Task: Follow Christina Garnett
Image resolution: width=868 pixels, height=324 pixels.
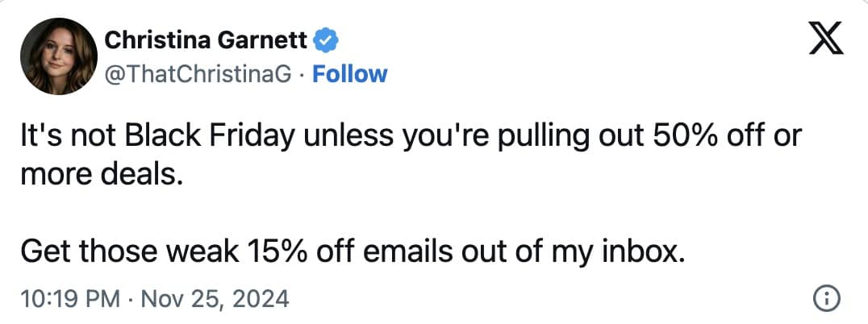Action: click(x=349, y=74)
